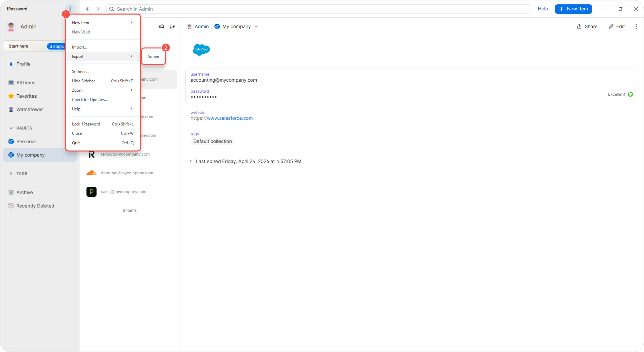Go forward with the right arrow

98,9
